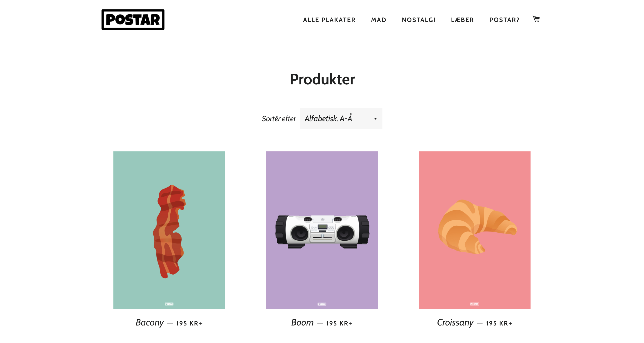
Task: Click the Sortér efter label
Action: click(x=279, y=119)
